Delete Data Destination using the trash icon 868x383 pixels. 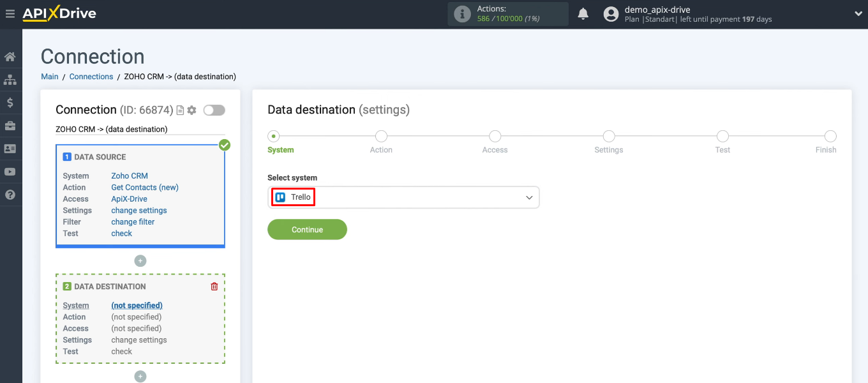click(x=214, y=286)
